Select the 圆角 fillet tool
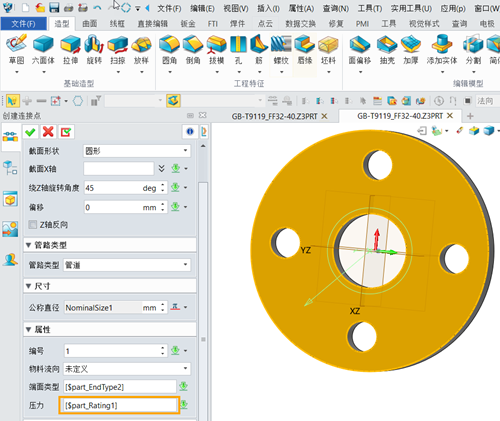Screen dimensions: 500x421 [x=169, y=50]
